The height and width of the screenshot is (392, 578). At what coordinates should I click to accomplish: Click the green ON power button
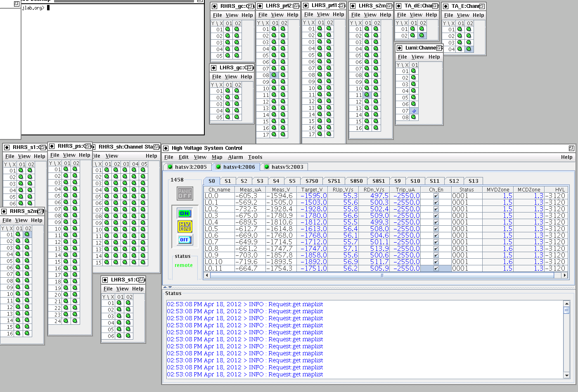tap(185, 213)
